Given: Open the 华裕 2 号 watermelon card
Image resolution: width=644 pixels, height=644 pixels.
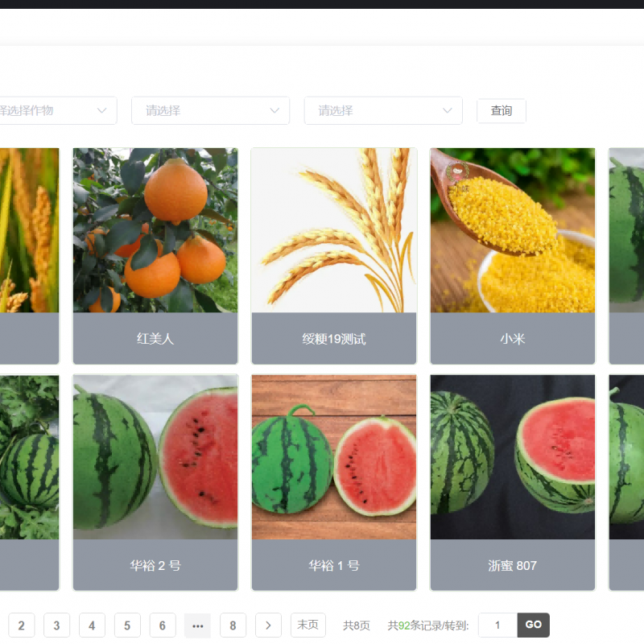Looking at the screenshot, I should [x=155, y=482].
